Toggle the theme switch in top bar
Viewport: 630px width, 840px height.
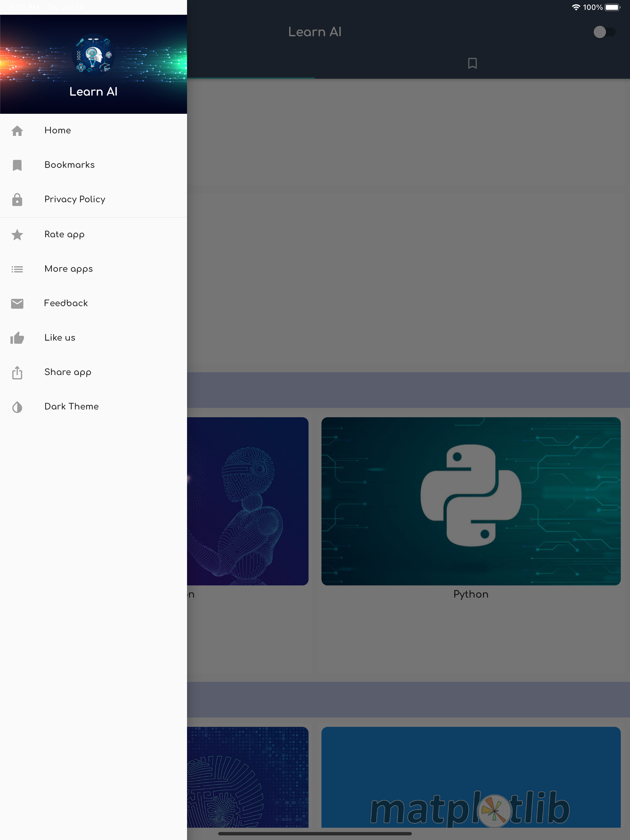[x=604, y=32]
